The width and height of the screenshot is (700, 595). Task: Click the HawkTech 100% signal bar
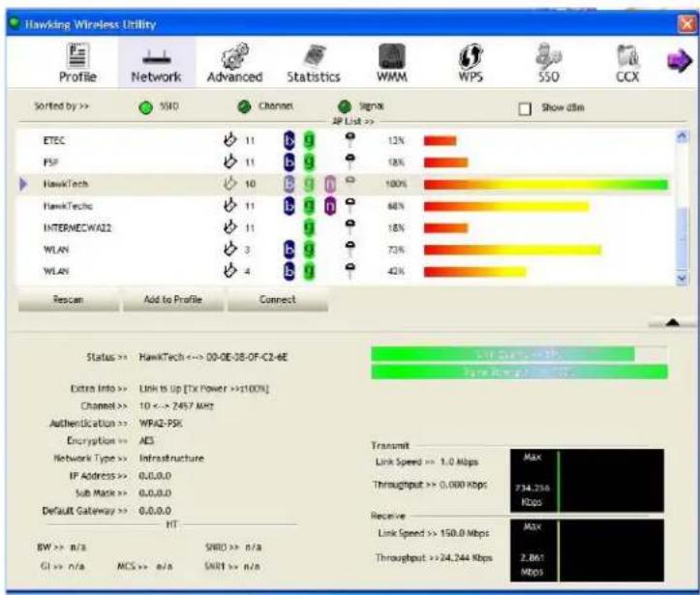546,184
